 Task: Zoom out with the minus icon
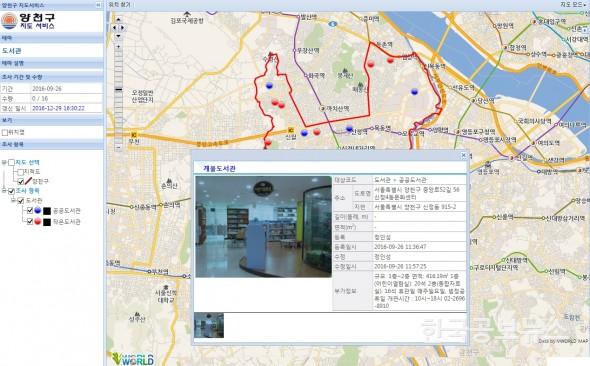coord(119,147)
